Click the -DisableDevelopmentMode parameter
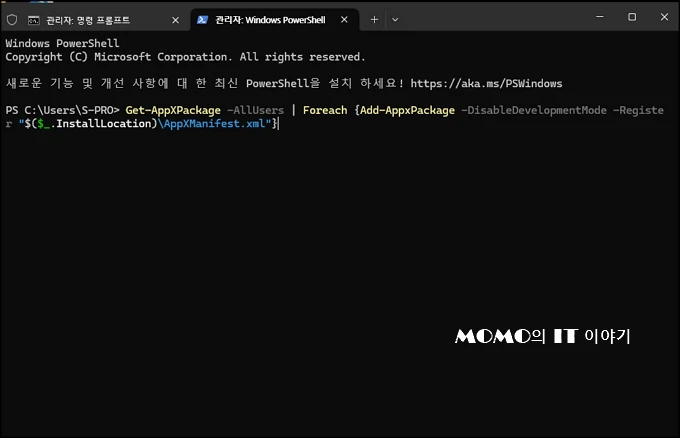 coord(534,110)
